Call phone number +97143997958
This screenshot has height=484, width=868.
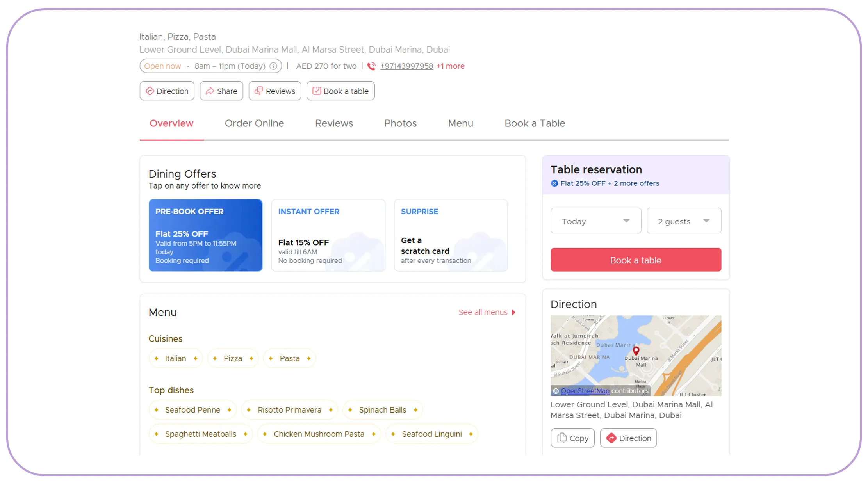[x=406, y=66]
